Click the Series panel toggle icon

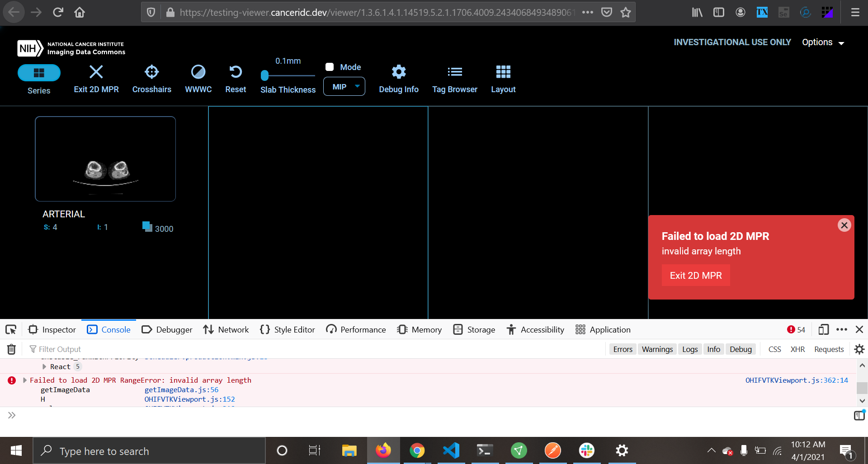point(39,73)
